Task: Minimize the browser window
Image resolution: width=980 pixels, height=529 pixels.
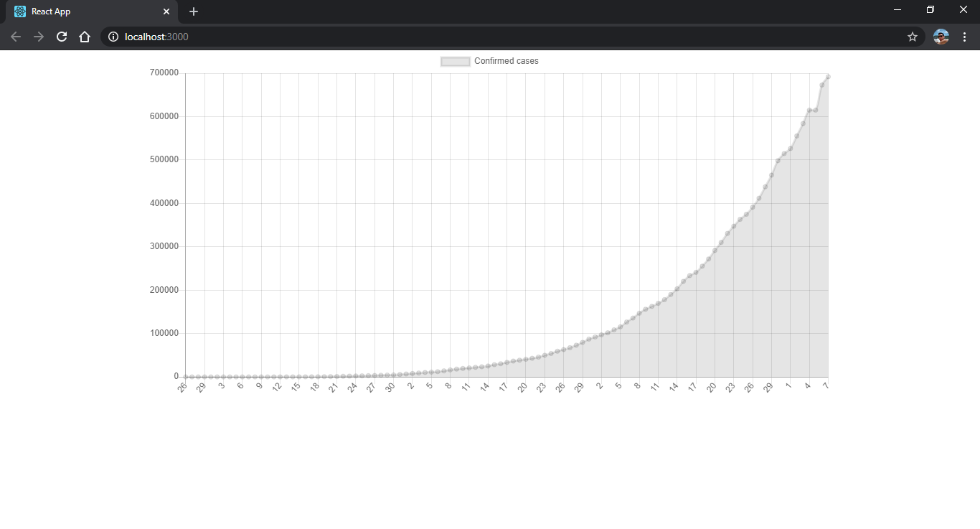Action: click(x=897, y=9)
